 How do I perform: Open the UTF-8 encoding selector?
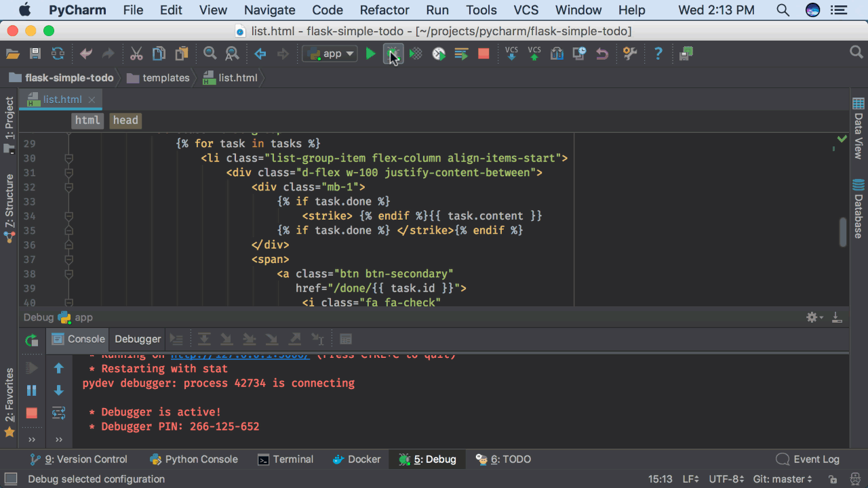click(726, 479)
